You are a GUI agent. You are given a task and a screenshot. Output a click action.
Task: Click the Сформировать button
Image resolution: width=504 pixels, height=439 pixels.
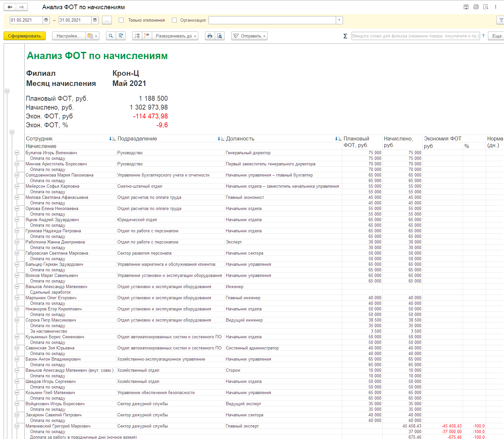[25, 36]
